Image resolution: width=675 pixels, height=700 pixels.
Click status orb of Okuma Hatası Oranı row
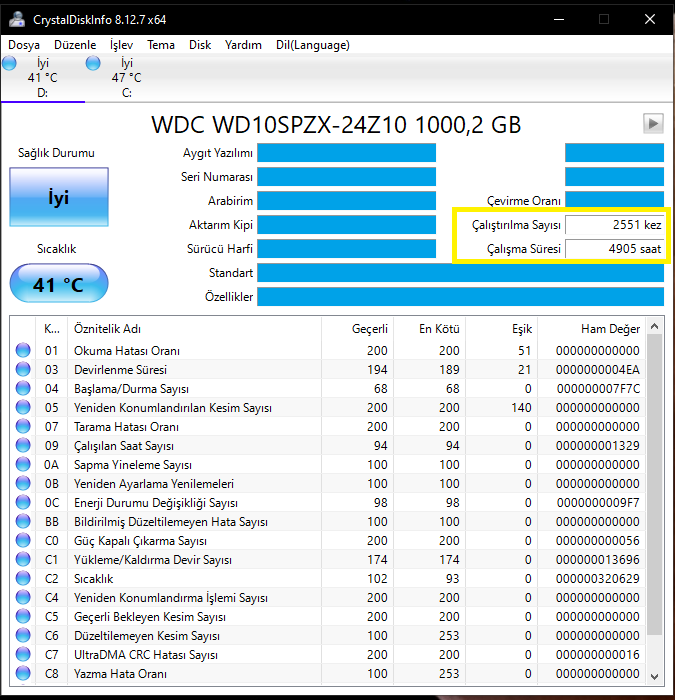tap(23, 350)
